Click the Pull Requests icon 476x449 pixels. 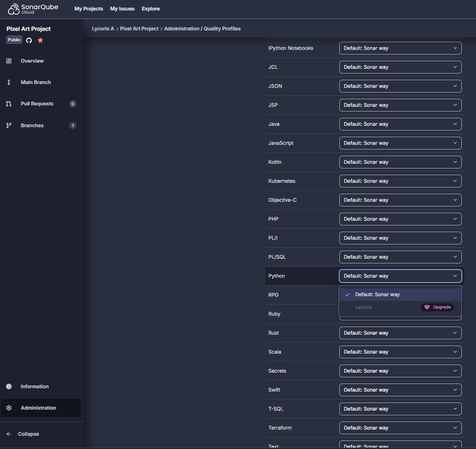coord(9,104)
